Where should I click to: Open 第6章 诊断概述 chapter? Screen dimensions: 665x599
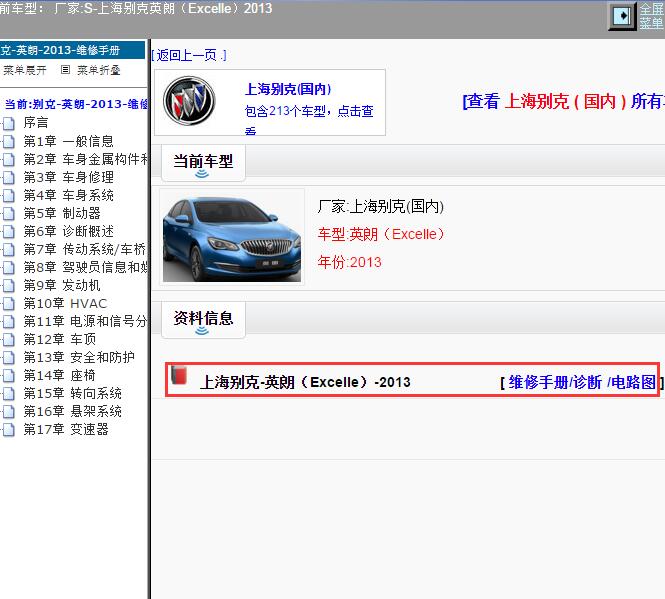coord(68,231)
